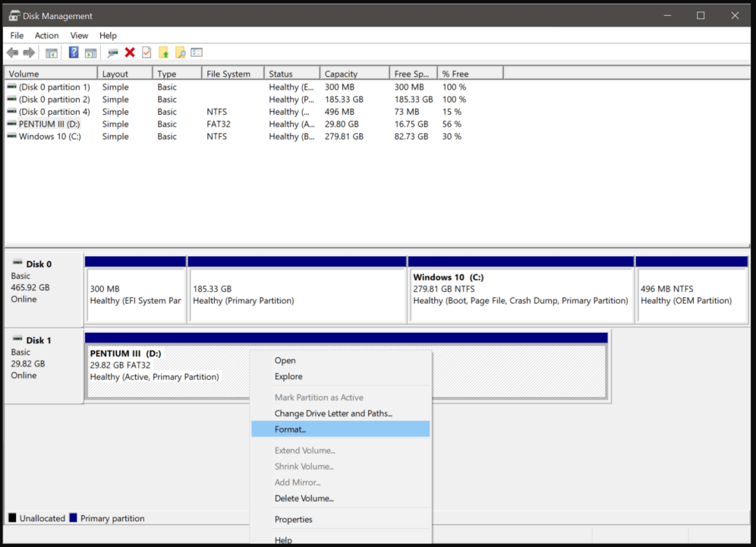Click the disk icon beside Windows 10 (C:)
Screen dimensions: 756x547
click(11, 136)
